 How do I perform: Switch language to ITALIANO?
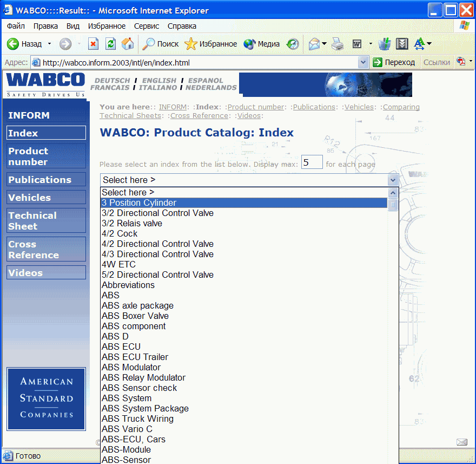158,88
